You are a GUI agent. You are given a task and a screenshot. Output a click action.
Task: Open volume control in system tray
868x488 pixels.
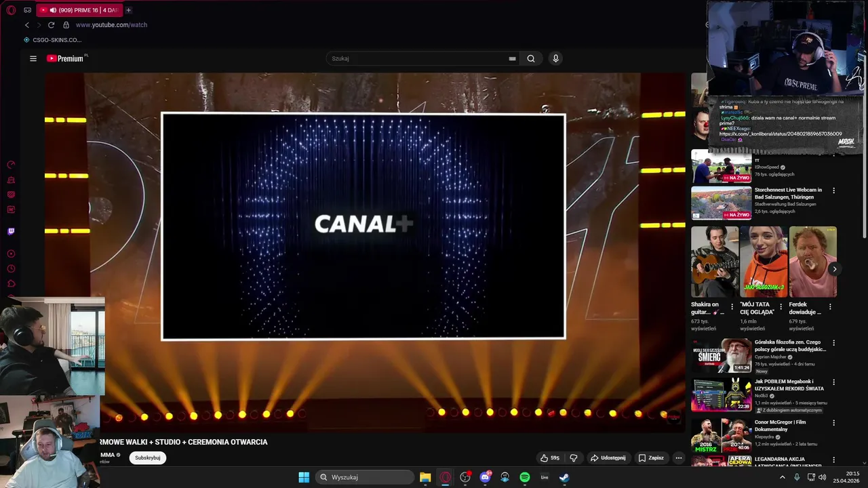(x=823, y=477)
